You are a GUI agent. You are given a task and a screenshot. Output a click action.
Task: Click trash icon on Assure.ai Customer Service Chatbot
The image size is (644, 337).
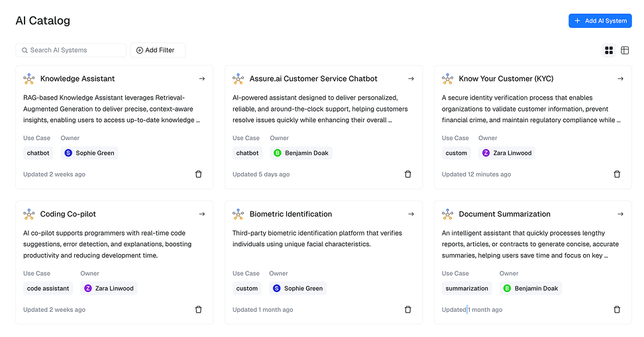pos(407,174)
